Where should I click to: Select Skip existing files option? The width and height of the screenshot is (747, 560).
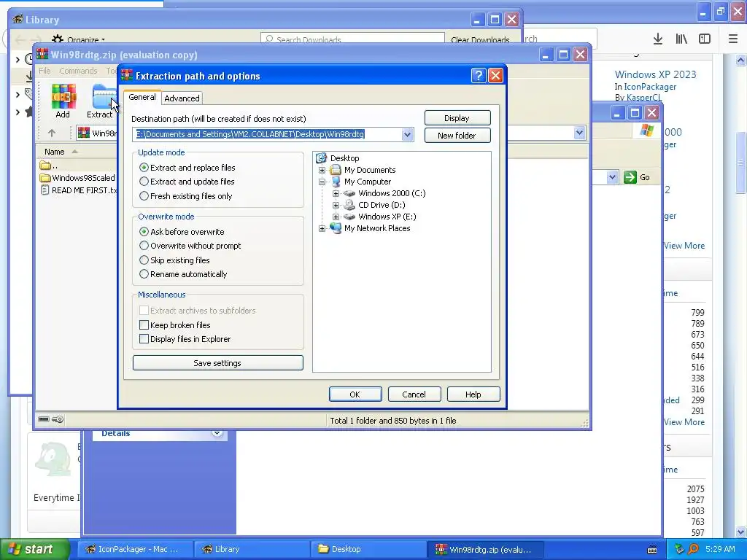tap(174, 260)
